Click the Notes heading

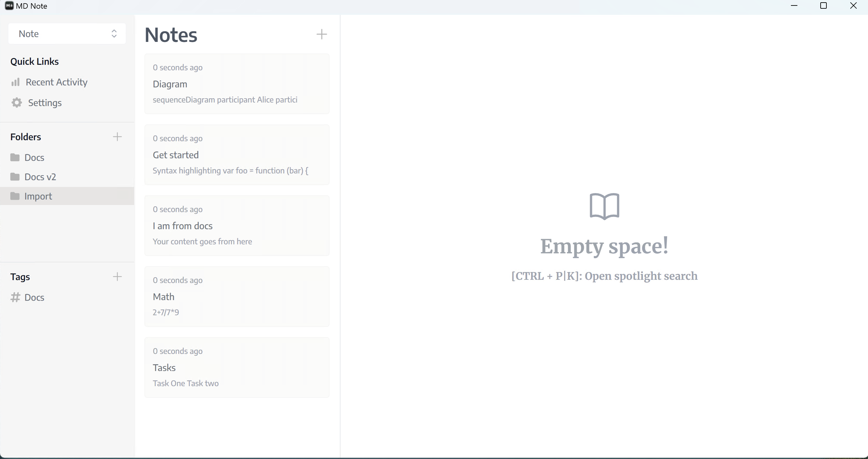pos(171,35)
